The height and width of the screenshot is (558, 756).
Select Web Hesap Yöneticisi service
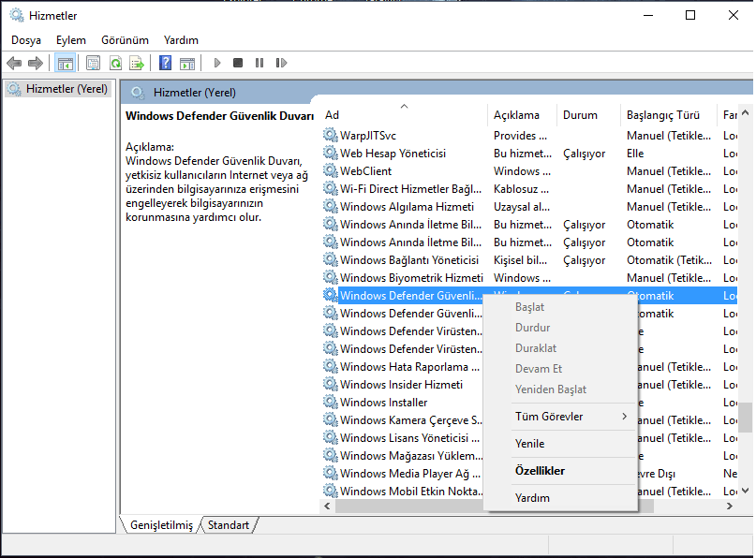(x=529, y=154)
